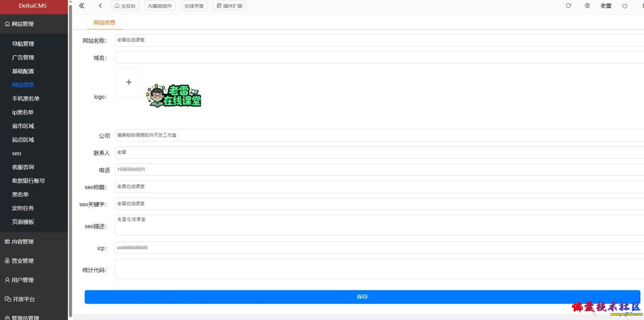The image size is (644, 320).
Task: Expand 内容管理 sidebar section
Action: tap(22, 242)
